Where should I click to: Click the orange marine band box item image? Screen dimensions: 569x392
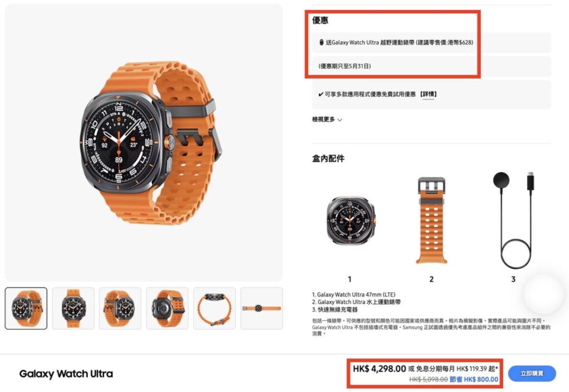point(431,220)
